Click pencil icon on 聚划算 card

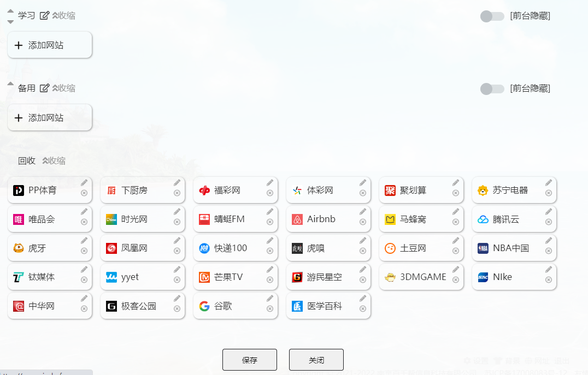point(456,183)
